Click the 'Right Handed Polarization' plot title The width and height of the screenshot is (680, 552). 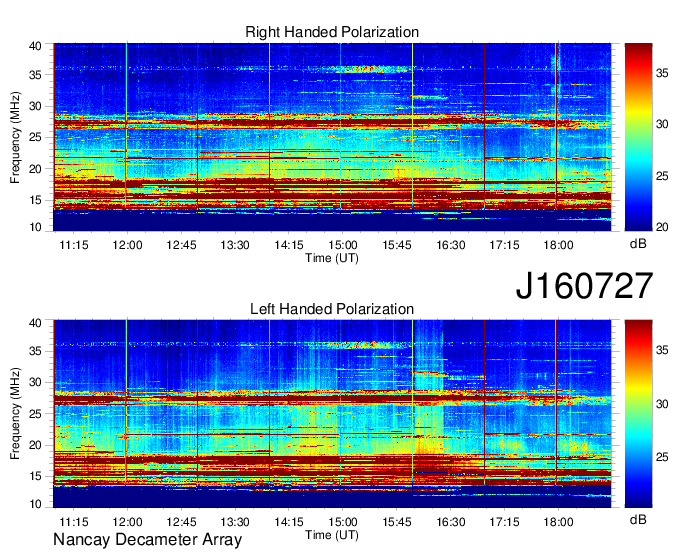tap(332, 32)
